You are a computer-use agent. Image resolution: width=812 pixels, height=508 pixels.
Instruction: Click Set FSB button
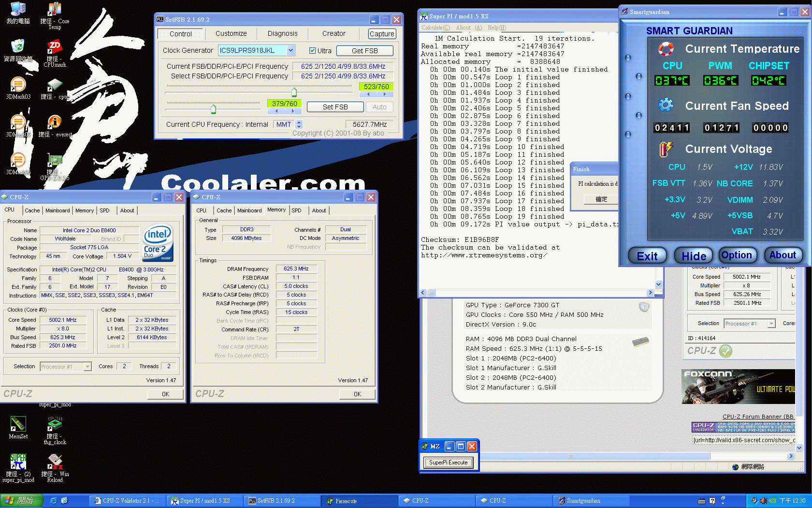coord(335,107)
